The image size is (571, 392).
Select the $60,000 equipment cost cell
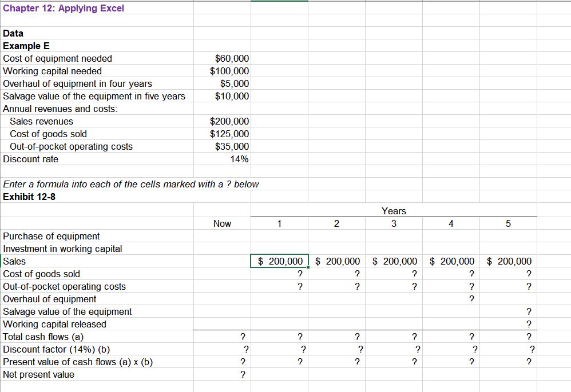[222, 58]
